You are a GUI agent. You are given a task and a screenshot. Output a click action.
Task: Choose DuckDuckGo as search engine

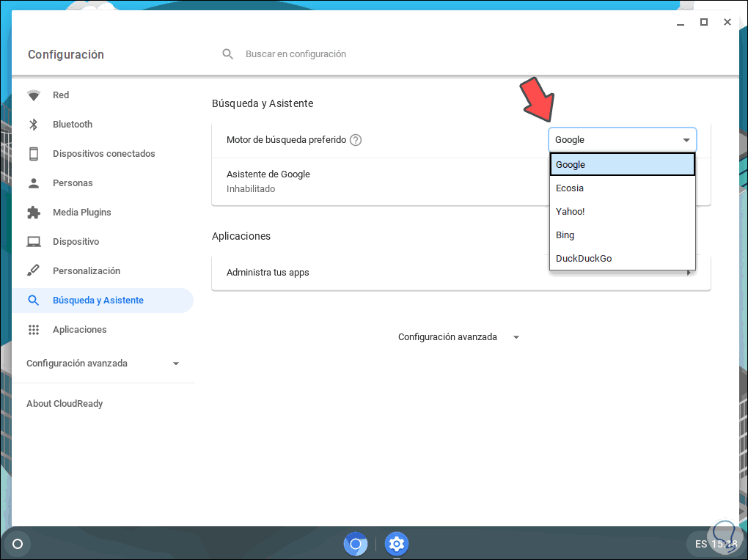pos(622,258)
